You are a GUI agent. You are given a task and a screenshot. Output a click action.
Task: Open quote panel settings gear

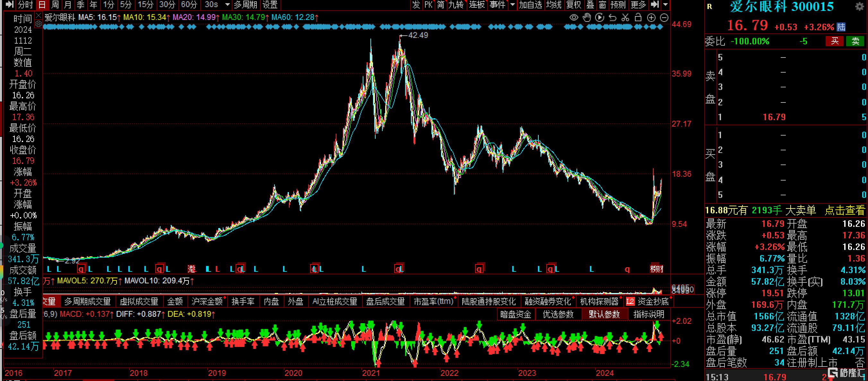click(x=860, y=7)
